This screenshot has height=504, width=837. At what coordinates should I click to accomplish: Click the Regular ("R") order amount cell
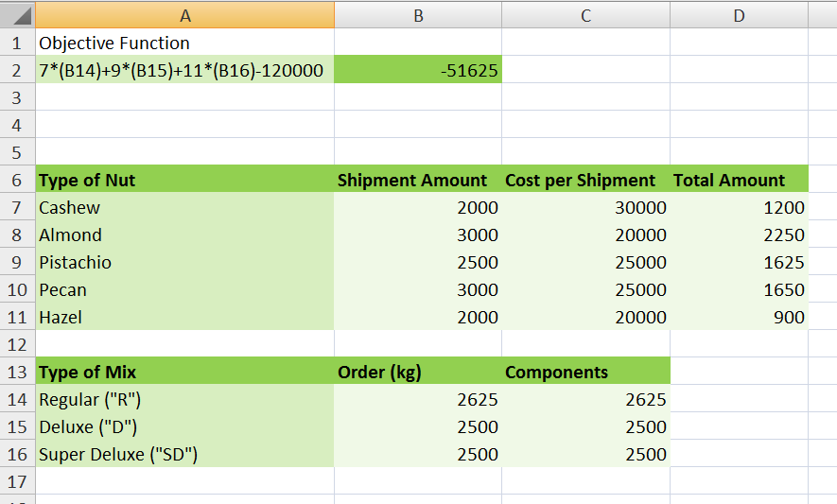tap(418, 399)
